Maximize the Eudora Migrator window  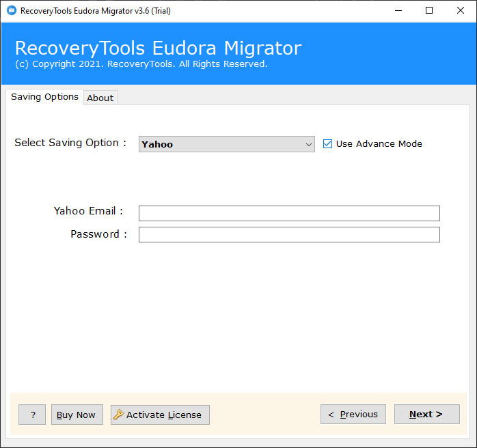pos(429,11)
